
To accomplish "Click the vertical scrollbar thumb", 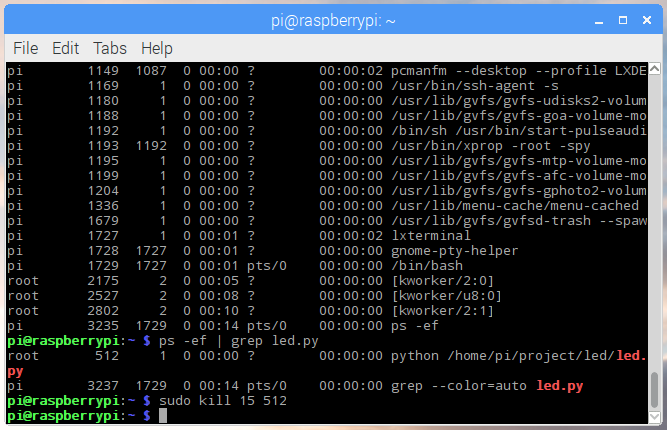I will 655,390.
